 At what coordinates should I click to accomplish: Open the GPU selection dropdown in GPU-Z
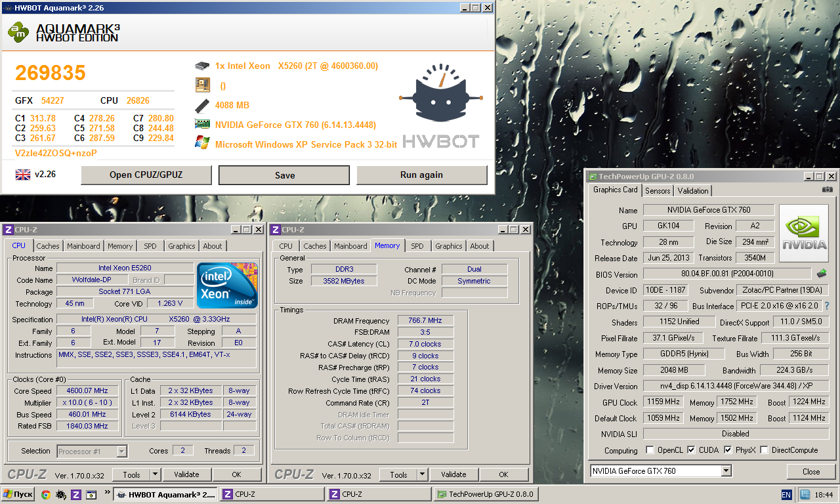726,471
